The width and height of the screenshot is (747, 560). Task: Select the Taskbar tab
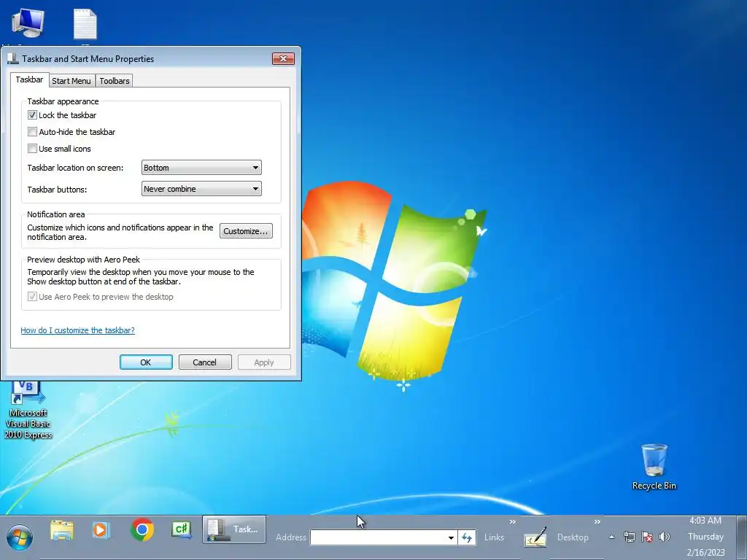(29, 79)
